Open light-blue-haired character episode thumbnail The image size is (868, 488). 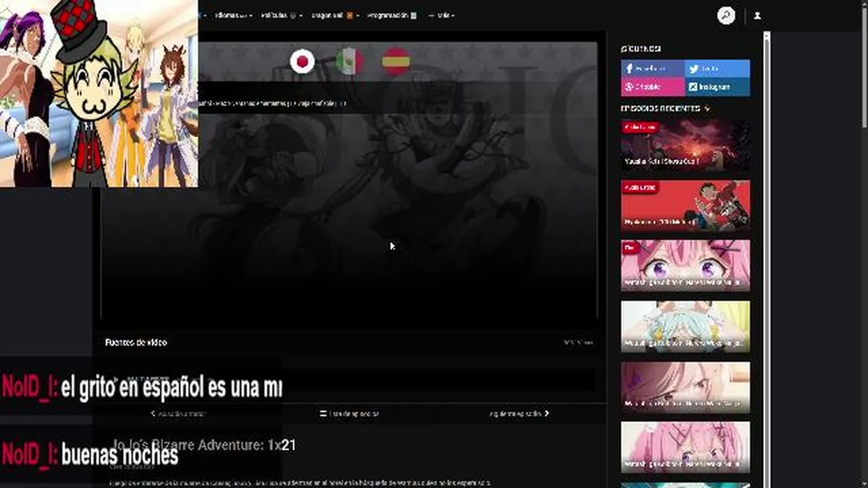click(x=686, y=327)
